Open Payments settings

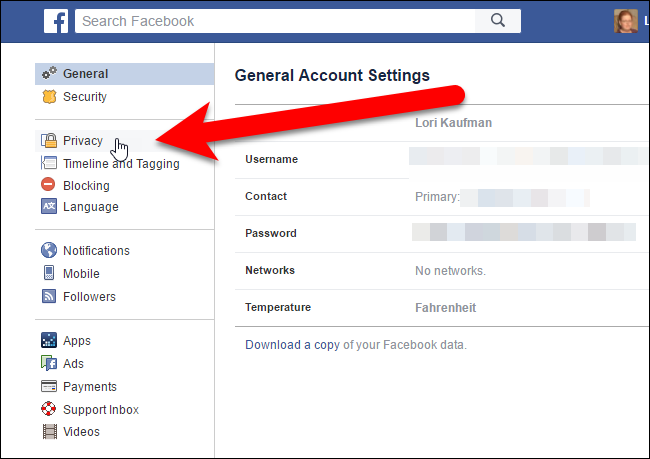90,387
